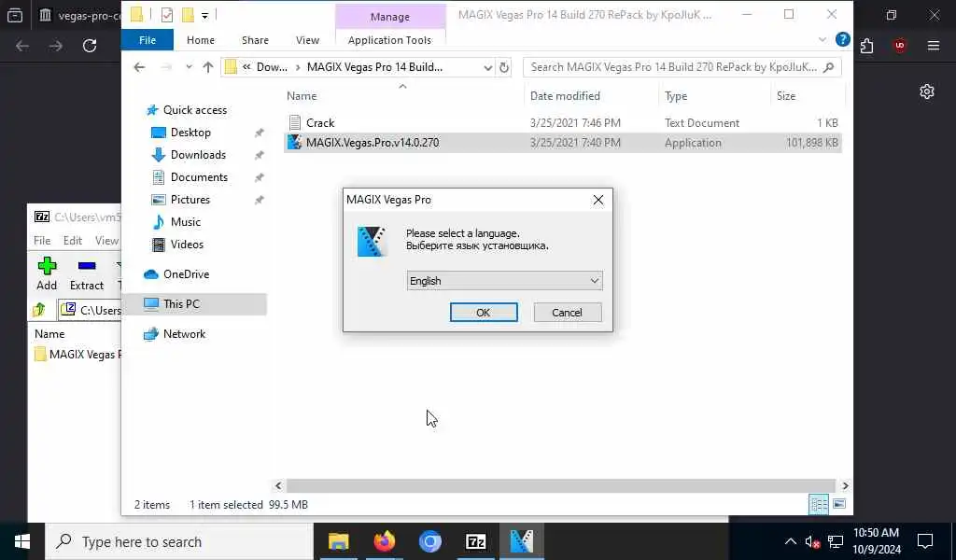Sort files by Date modified column
Image resolution: width=956 pixels, height=560 pixels.
565,96
